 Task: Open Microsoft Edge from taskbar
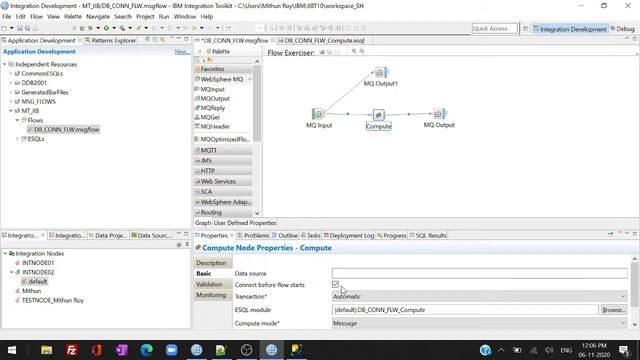point(147,350)
